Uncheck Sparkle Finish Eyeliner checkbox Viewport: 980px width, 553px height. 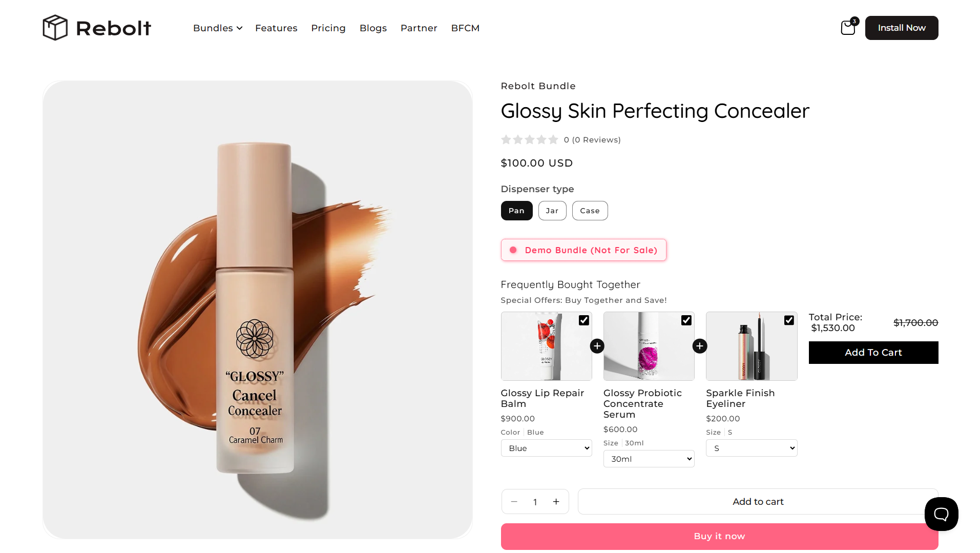point(789,320)
